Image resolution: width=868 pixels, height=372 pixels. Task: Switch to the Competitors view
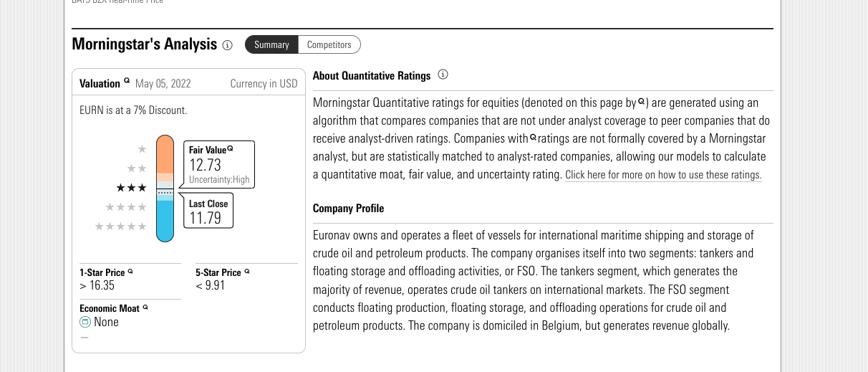[x=329, y=44]
